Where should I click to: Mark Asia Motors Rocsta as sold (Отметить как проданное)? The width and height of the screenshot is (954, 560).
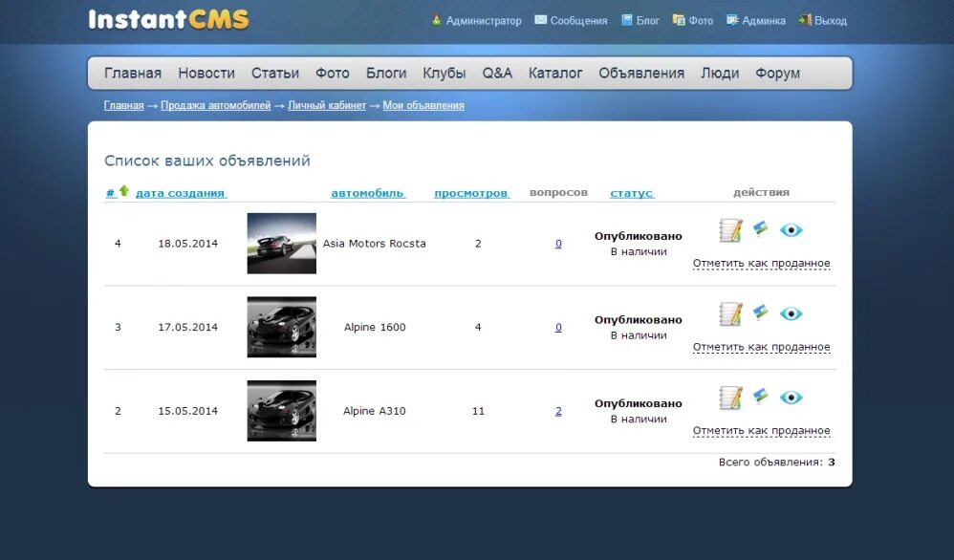(761, 264)
